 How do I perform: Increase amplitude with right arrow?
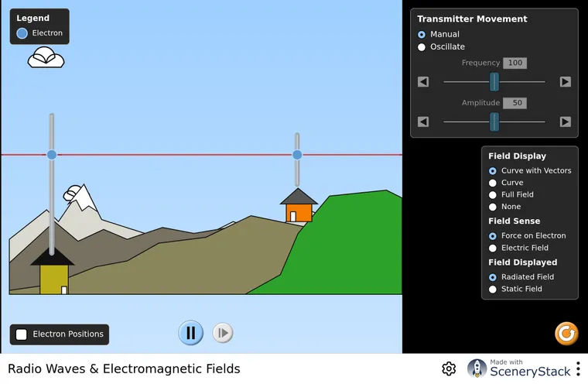point(565,122)
